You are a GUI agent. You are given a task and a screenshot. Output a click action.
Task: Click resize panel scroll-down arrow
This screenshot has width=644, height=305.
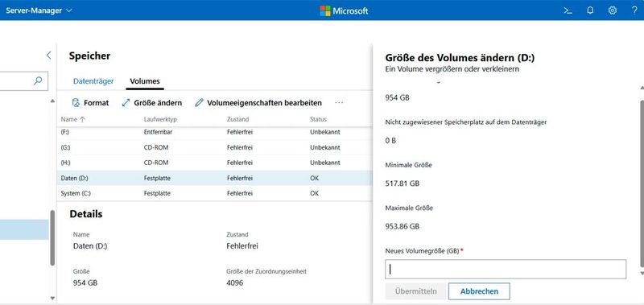tap(642, 273)
